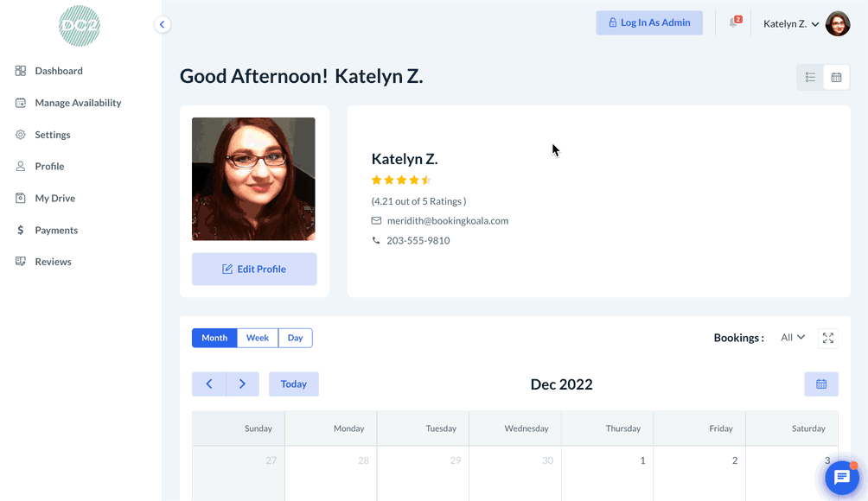Click the Manage Availability calendar icon
Image resolution: width=868 pixels, height=501 pixels.
point(21,103)
